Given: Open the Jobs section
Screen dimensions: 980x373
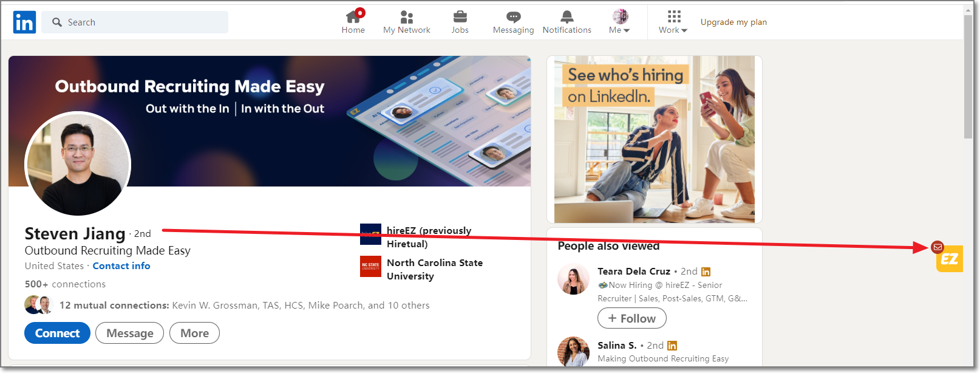Looking at the screenshot, I should click(460, 22).
